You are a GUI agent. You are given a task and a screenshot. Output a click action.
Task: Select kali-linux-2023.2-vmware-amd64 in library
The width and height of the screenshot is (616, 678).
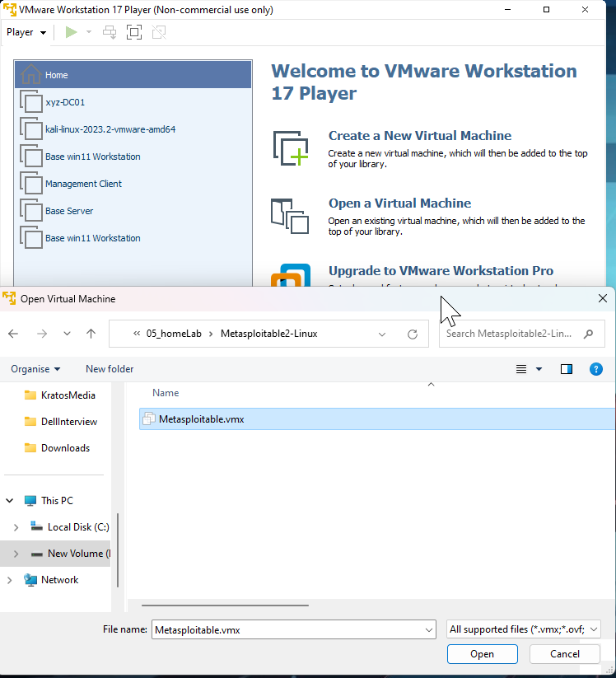[133, 129]
